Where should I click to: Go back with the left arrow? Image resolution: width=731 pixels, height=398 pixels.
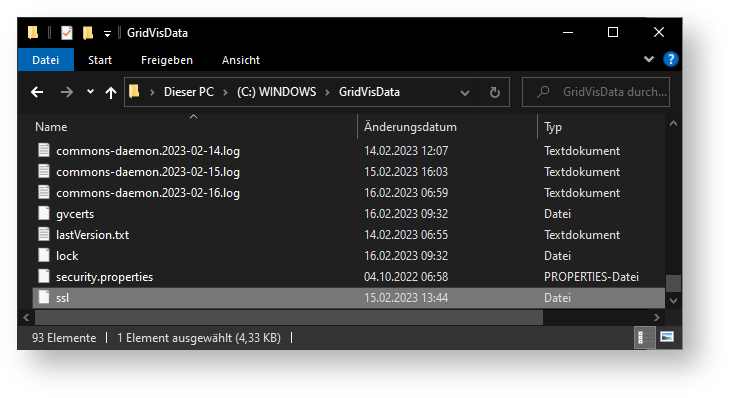pos(37,92)
